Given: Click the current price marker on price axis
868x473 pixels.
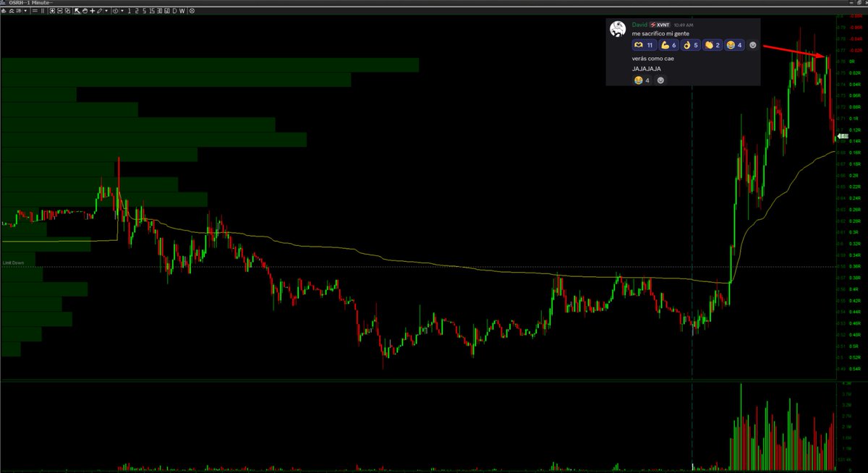Looking at the screenshot, I should (x=843, y=136).
